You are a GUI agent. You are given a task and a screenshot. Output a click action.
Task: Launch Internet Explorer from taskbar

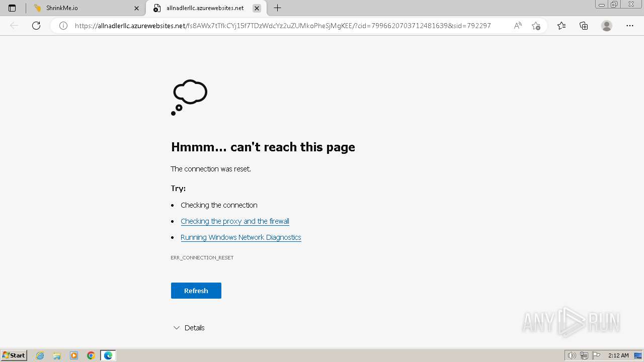[40, 355]
